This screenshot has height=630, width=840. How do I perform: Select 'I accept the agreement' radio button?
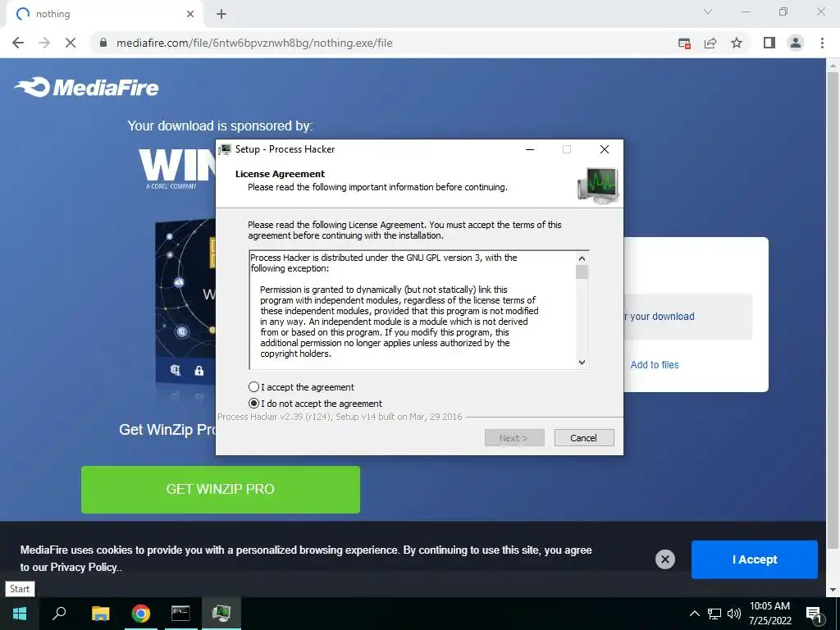(254, 387)
